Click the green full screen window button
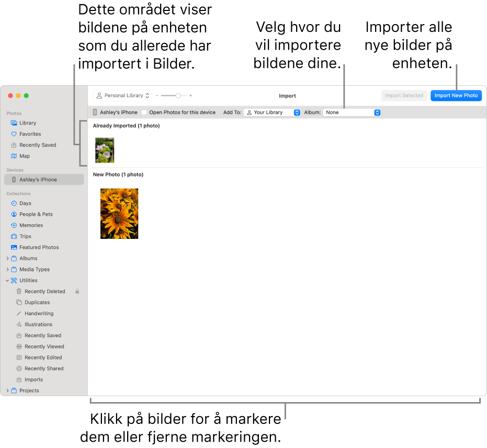 click(x=26, y=96)
